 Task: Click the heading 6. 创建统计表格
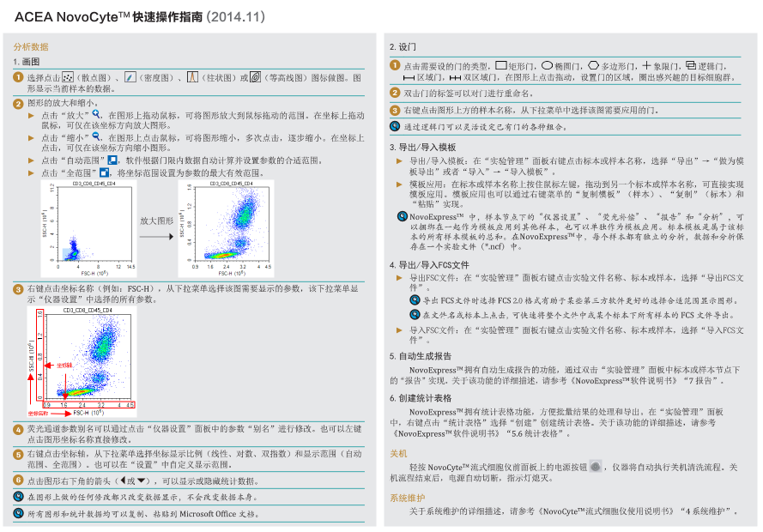421,398
